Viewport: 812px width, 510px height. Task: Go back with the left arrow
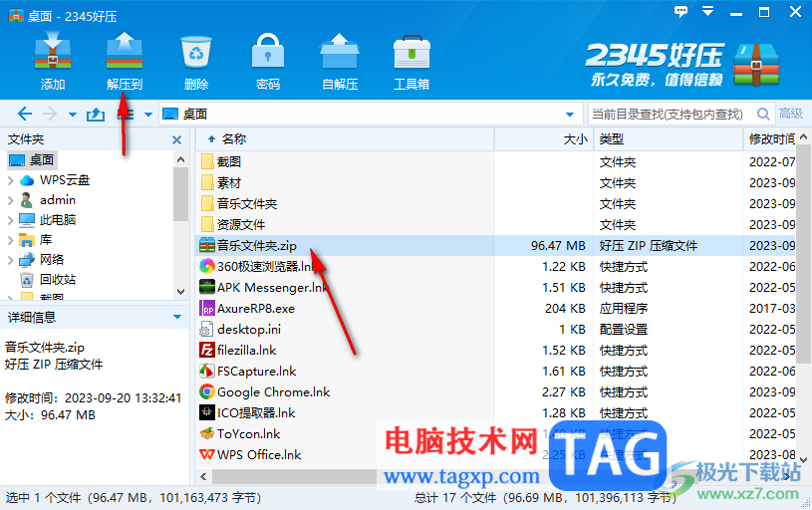pyautogui.click(x=24, y=114)
